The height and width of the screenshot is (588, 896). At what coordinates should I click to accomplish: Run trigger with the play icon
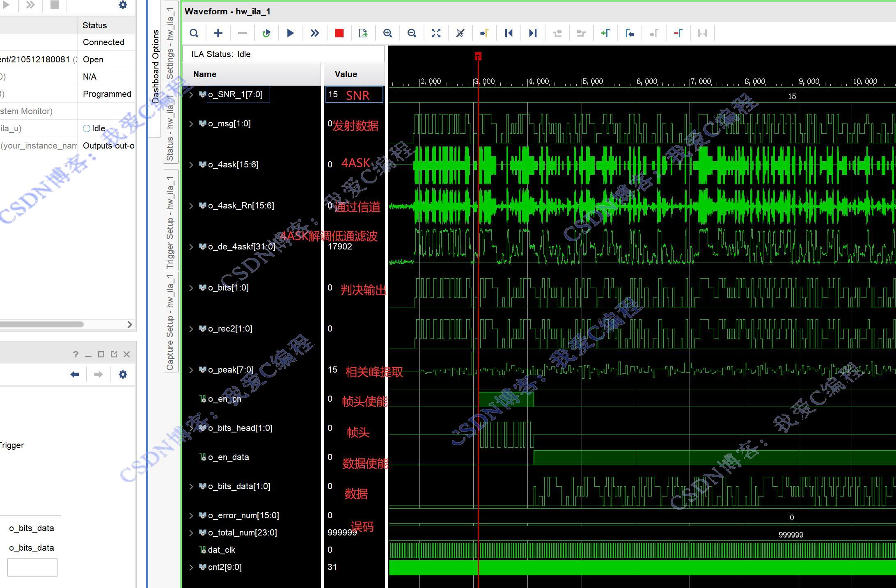click(290, 33)
